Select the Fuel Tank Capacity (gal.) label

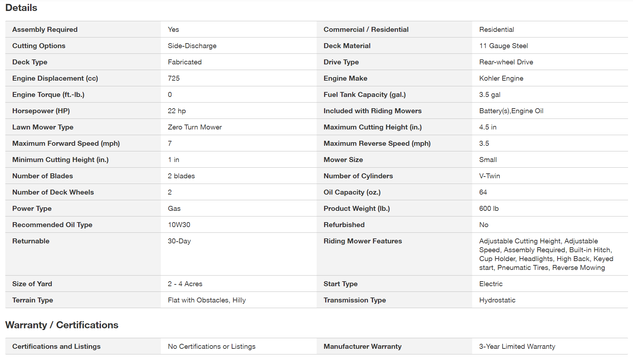(364, 94)
